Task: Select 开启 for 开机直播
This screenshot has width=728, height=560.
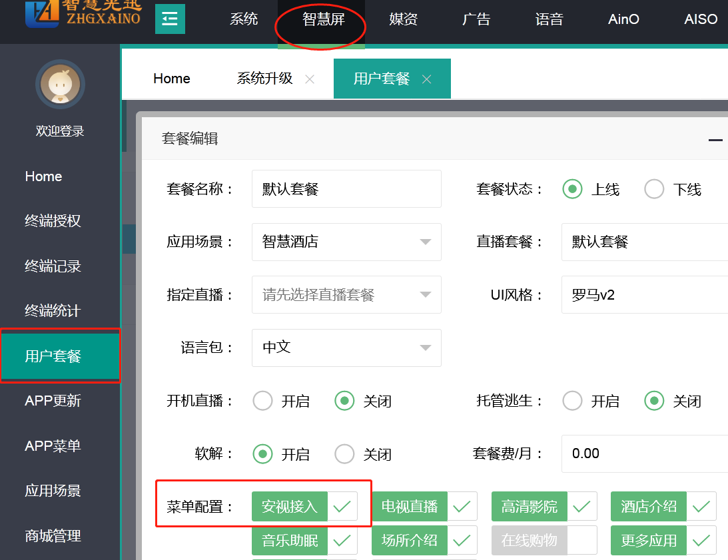Action: 263,401
